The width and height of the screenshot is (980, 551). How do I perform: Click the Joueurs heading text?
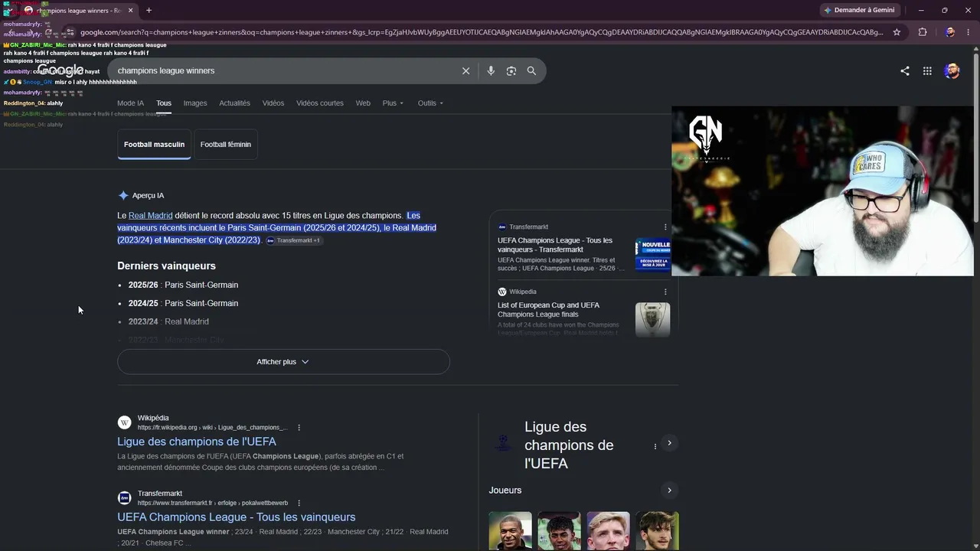505,491
